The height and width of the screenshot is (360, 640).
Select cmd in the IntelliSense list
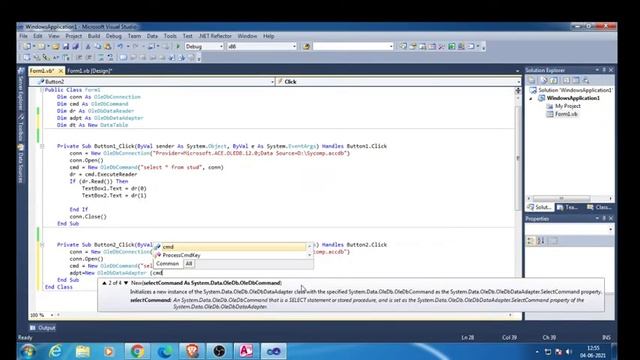tap(230, 247)
